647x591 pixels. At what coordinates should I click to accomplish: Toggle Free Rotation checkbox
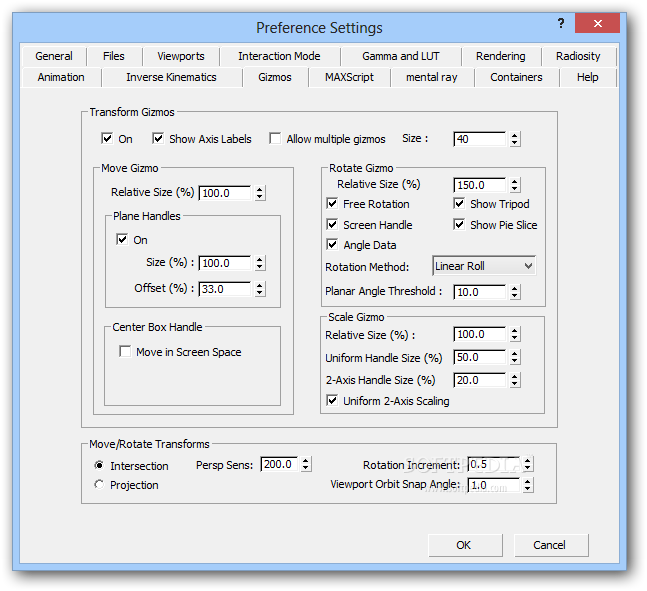point(332,203)
